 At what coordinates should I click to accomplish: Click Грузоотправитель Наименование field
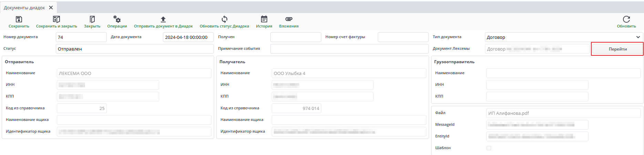563,73
